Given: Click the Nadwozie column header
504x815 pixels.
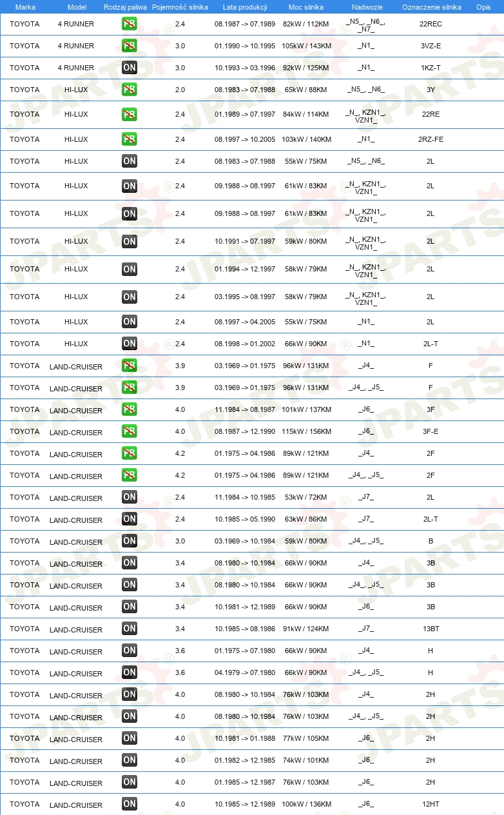Looking at the screenshot, I should pyautogui.click(x=367, y=7).
